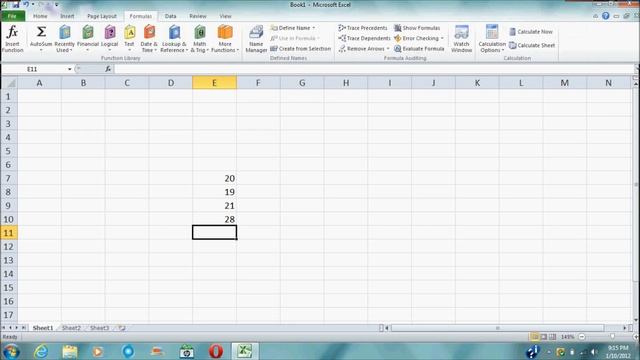Image resolution: width=640 pixels, height=360 pixels.
Task: Click the Excel Help question mark icon
Action: coord(606,16)
